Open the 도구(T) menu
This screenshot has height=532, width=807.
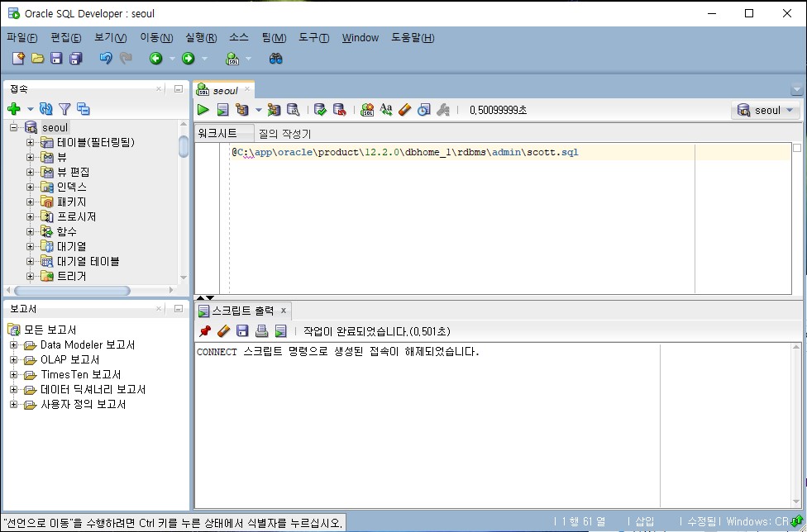(314, 37)
